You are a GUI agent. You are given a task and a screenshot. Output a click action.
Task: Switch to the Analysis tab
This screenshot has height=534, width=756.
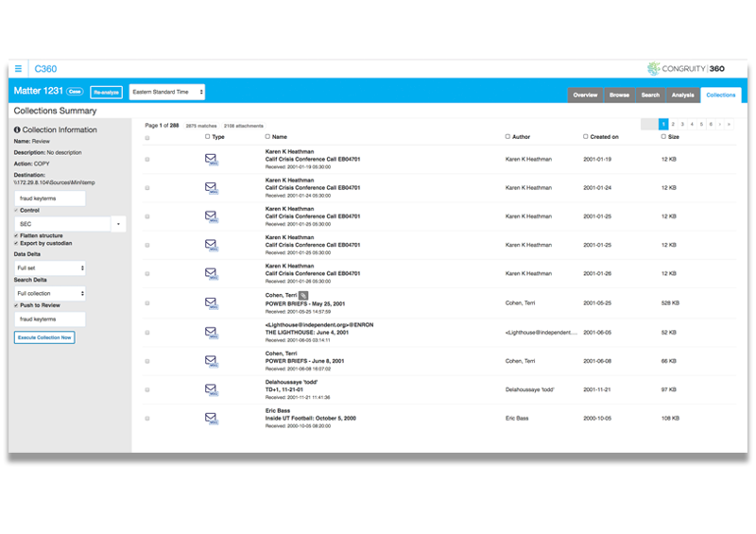pos(682,95)
